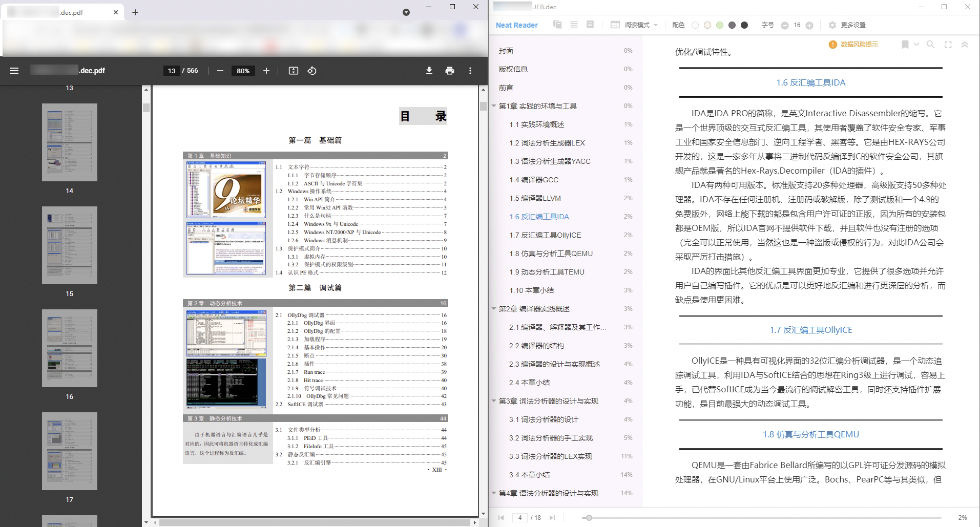Click the PDF zoom out minus button
This screenshot has width=980, height=527.
point(220,71)
